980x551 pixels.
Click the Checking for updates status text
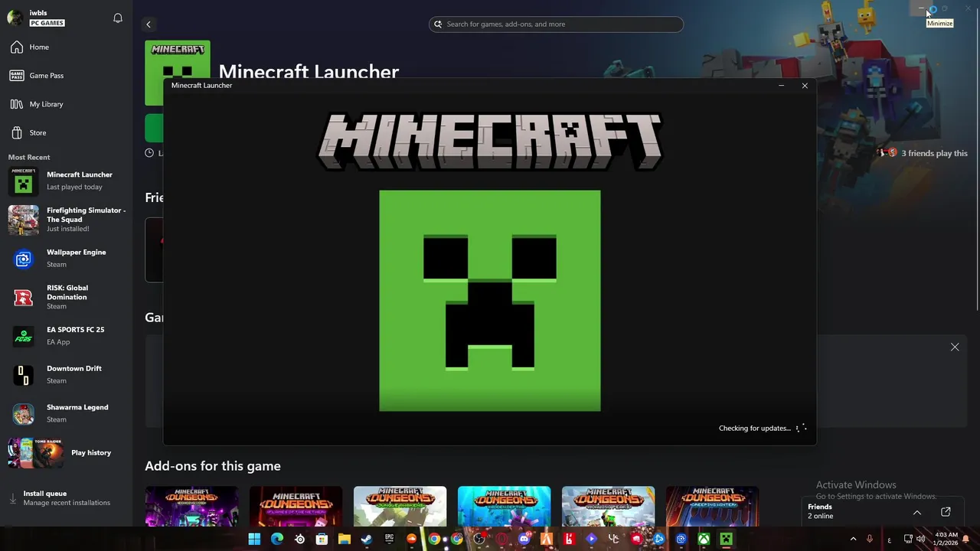tap(755, 429)
